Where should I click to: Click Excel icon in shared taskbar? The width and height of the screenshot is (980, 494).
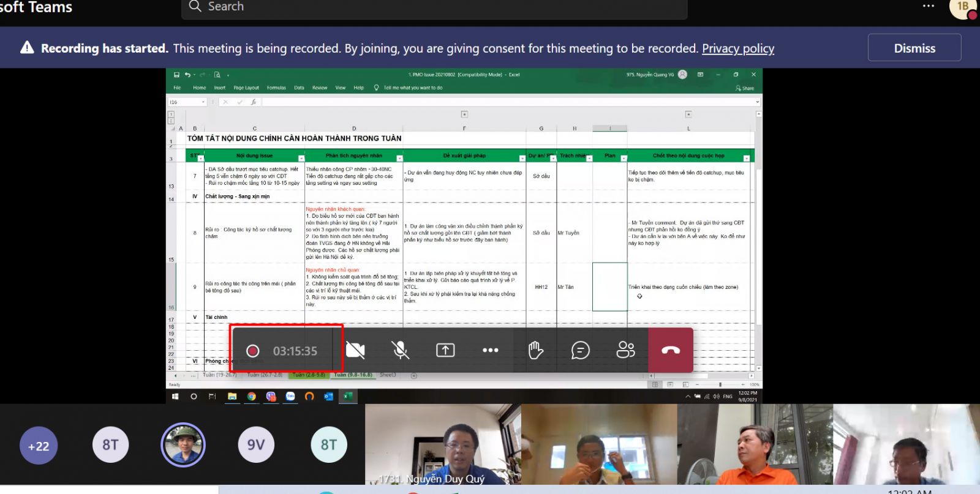click(347, 396)
